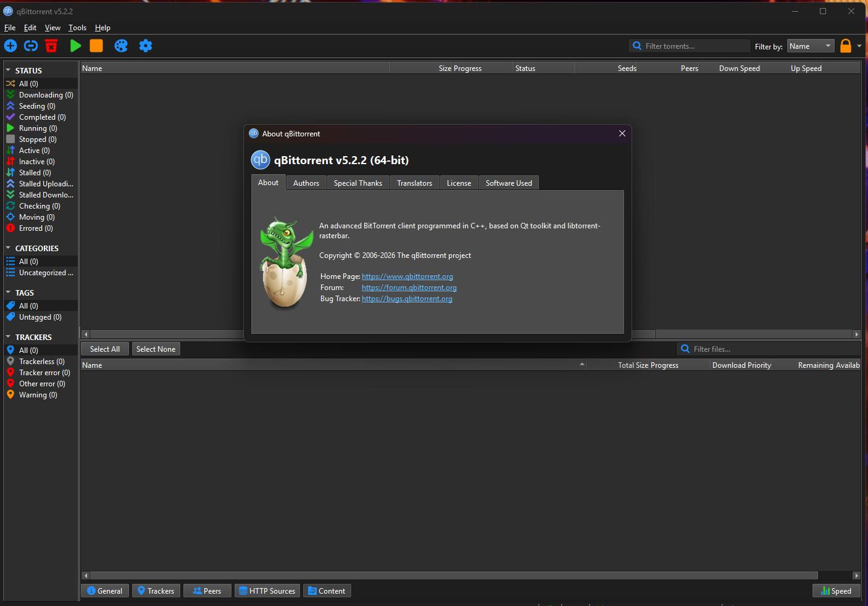Choose the Completed (0) status filter
Screen dimensions: 868x606
click(x=41, y=117)
